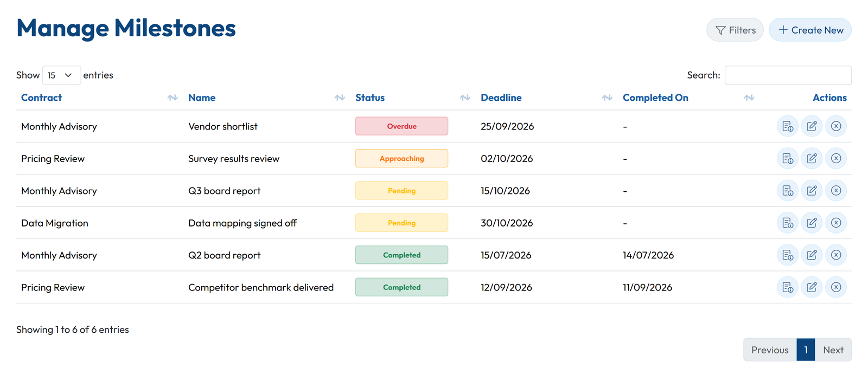Open the Filters panel
This screenshot has width=868, height=375.
point(735,30)
